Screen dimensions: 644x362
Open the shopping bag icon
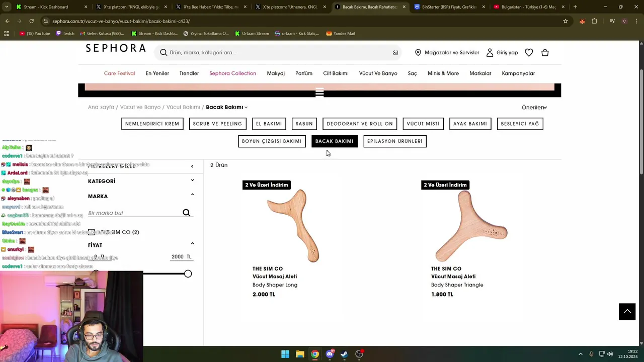coord(545,52)
